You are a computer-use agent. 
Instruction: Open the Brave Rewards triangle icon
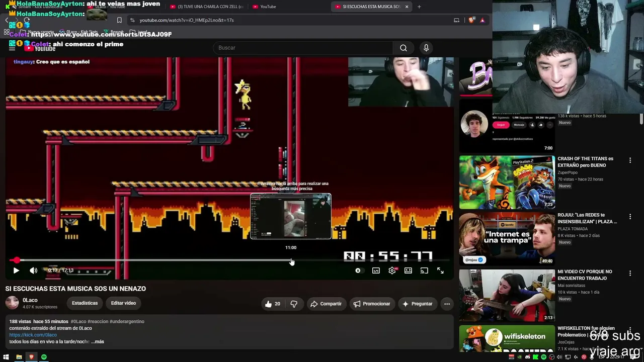[x=482, y=20]
